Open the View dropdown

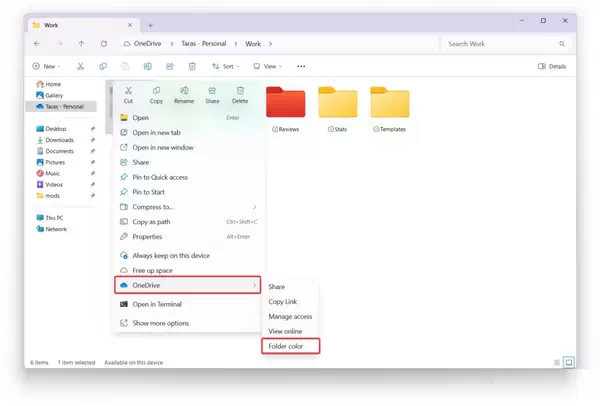(267, 66)
